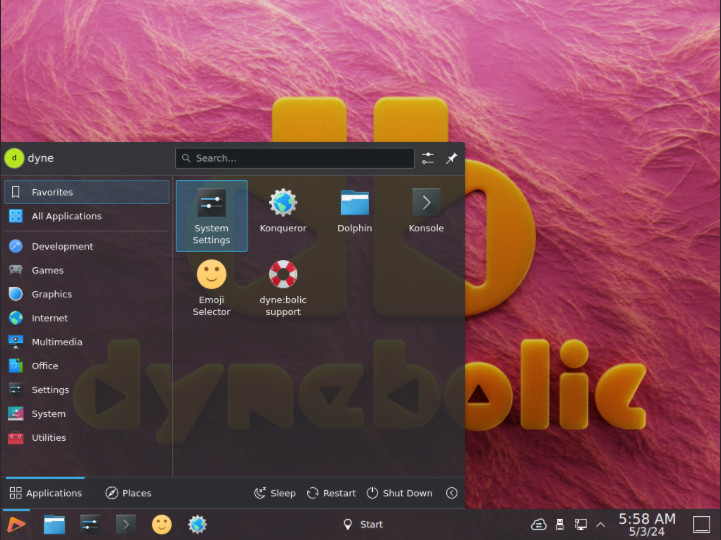Open the Internet category

point(87,318)
